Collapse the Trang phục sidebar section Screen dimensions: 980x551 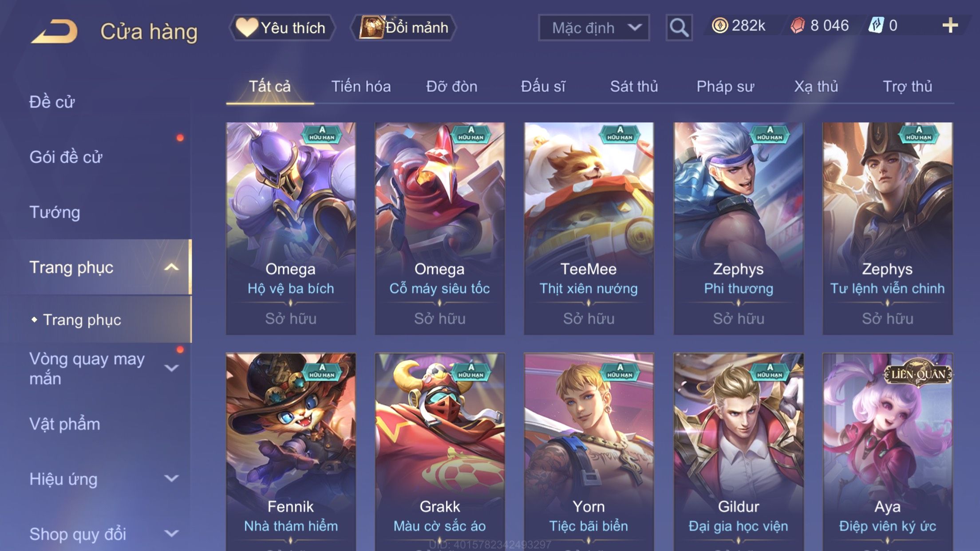coord(171,267)
